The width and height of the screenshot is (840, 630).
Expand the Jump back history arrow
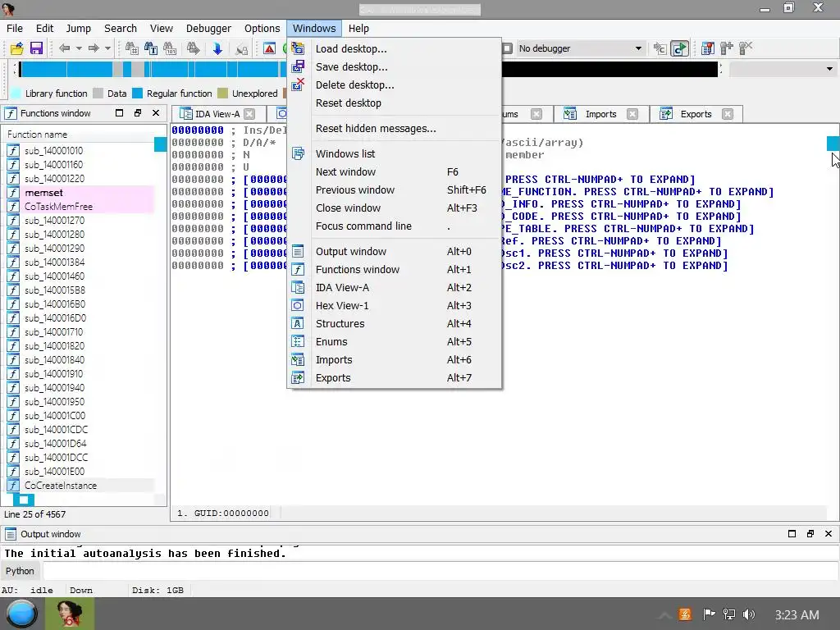click(79, 48)
